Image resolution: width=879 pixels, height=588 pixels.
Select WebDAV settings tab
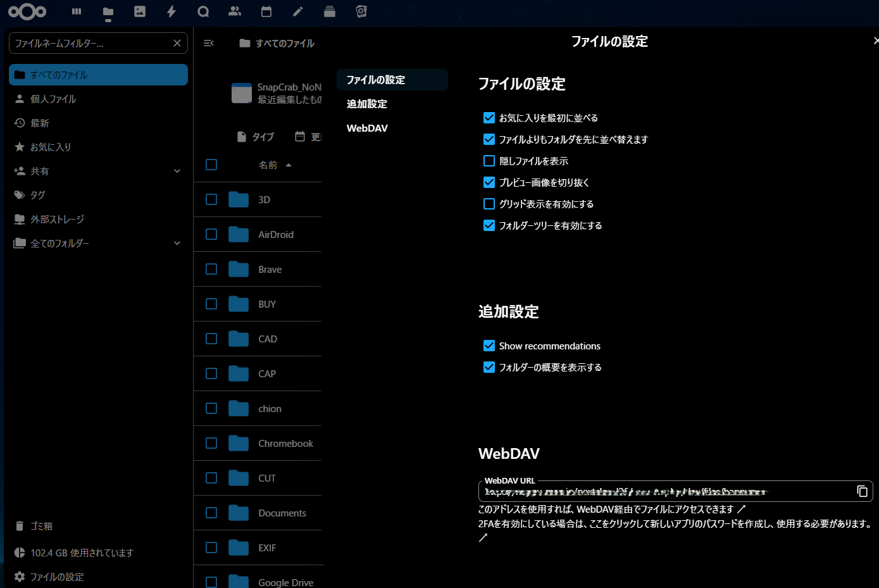click(392, 128)
